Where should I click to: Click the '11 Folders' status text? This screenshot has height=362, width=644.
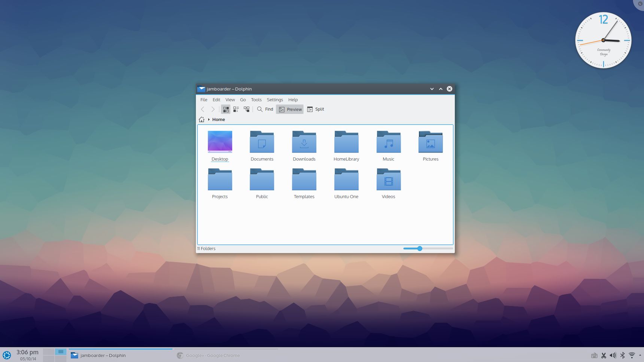206,248
